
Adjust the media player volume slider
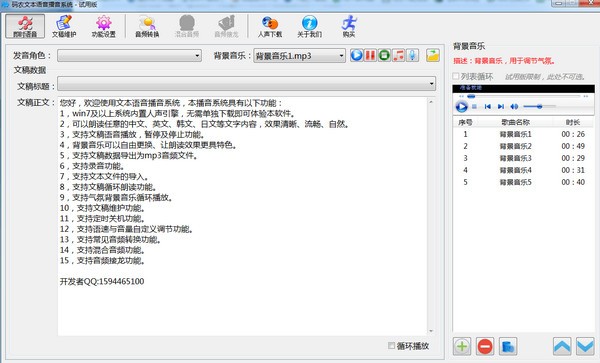pyautogui.click(x=540, y=106)
